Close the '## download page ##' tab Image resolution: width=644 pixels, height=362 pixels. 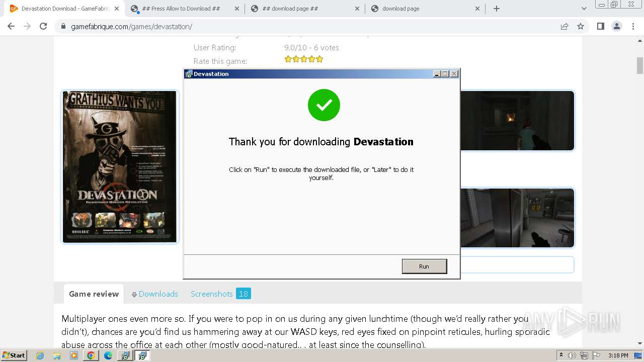pos(357,9)
